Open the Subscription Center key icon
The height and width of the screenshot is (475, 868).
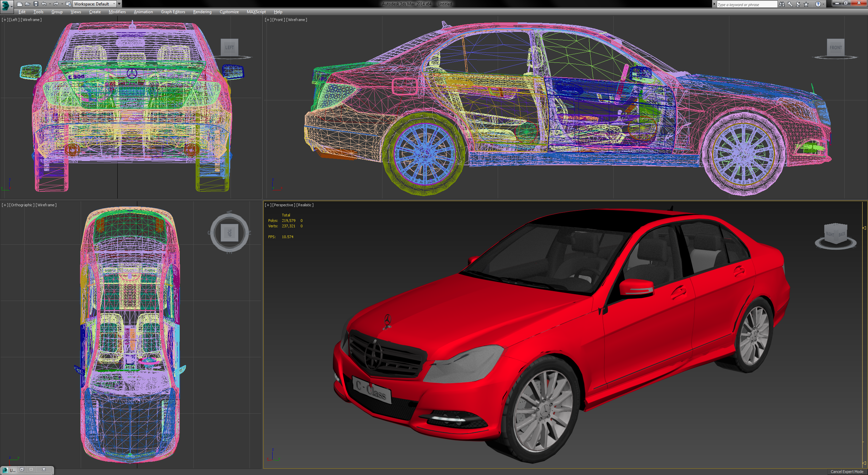click(x=790, y=4)
